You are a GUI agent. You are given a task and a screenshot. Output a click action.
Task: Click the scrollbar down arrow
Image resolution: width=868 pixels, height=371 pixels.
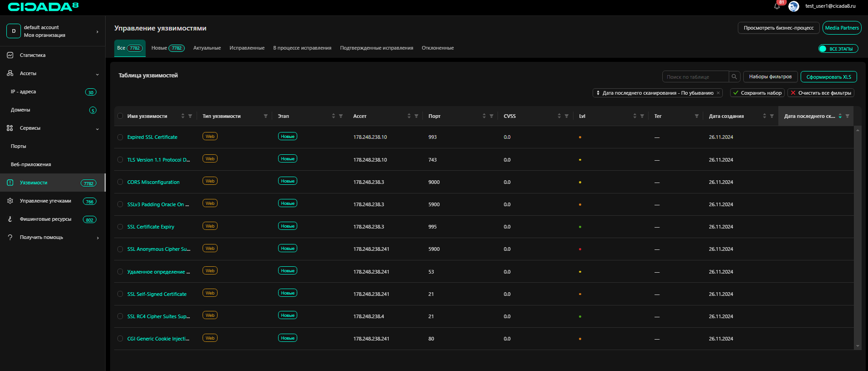(x=858, y=346)
